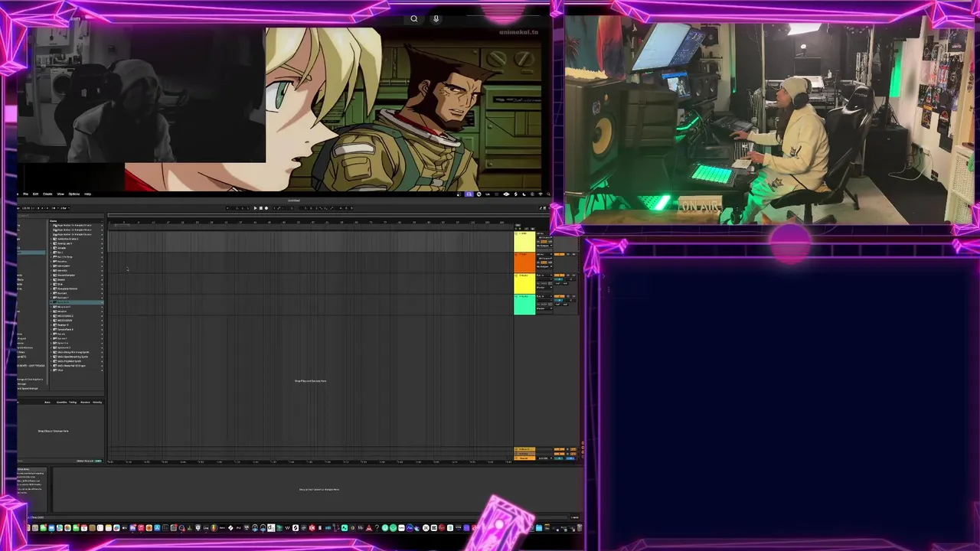Select the green 4 Audio track header

[524, 305]
